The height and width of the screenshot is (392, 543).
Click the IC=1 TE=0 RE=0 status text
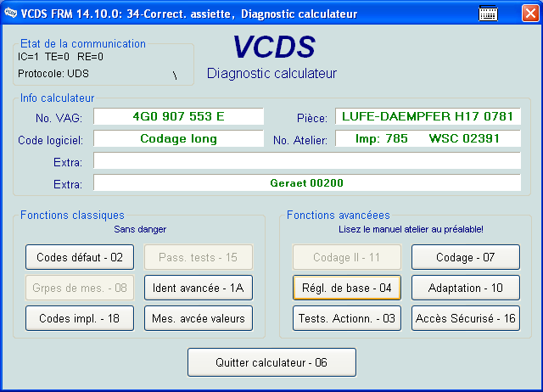click(x=60, y=57)
